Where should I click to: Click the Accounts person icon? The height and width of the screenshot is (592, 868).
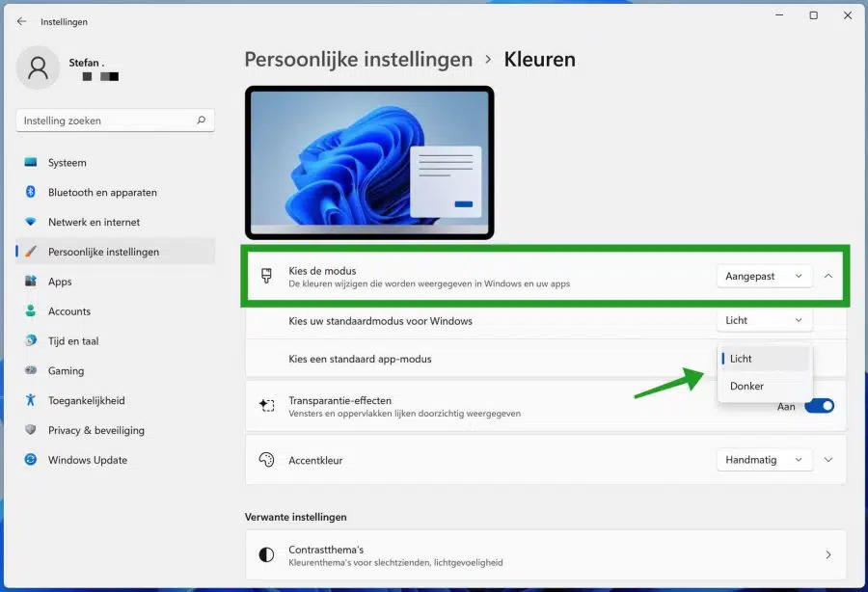pyautogui.click(x=31, y=310)
